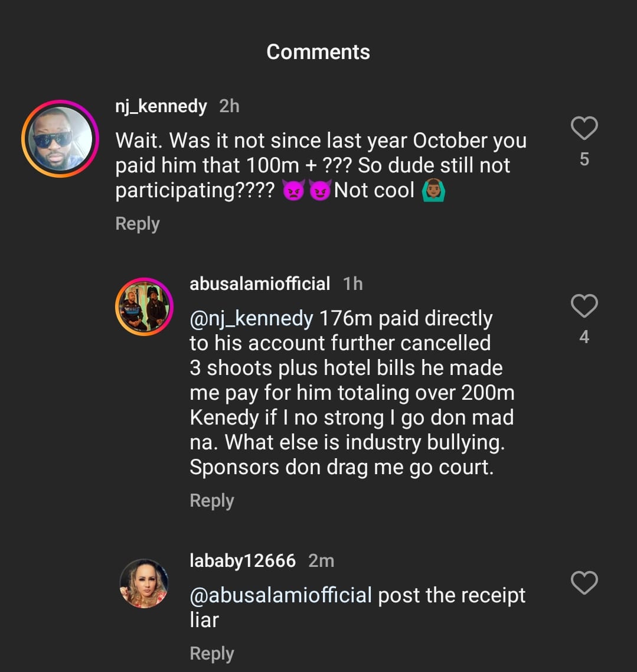View the 5 likes on nj_kennedy's comment
The image size is (637, 672).
tap(584, 159)
